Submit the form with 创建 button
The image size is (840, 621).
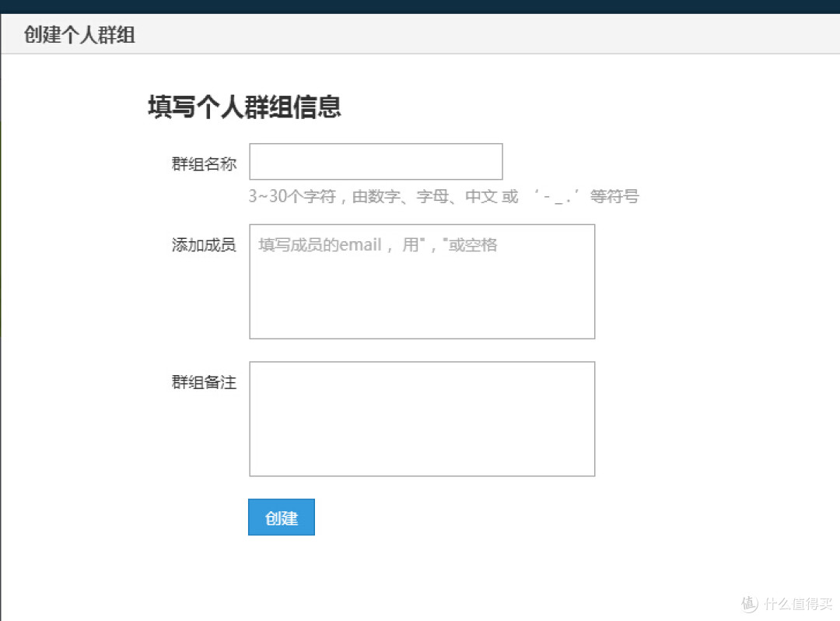point(282,517)
